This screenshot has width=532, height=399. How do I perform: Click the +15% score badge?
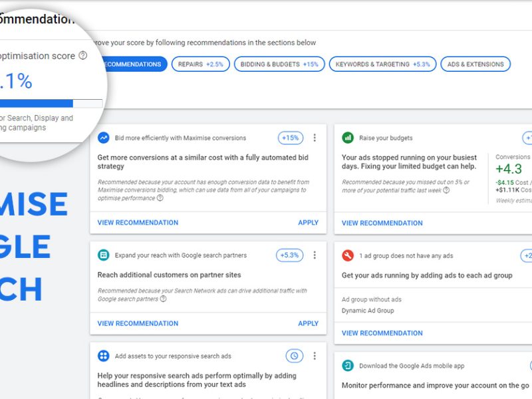pos(291,138)
